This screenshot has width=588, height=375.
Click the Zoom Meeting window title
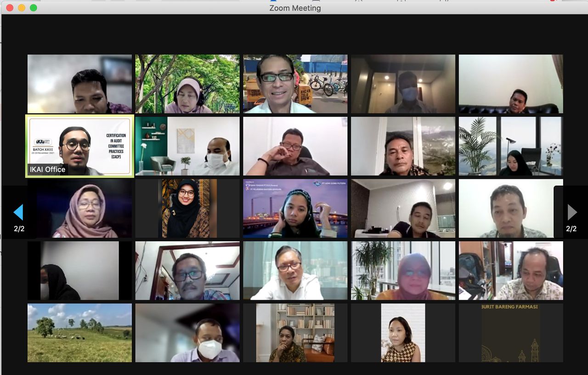(295, 8)
